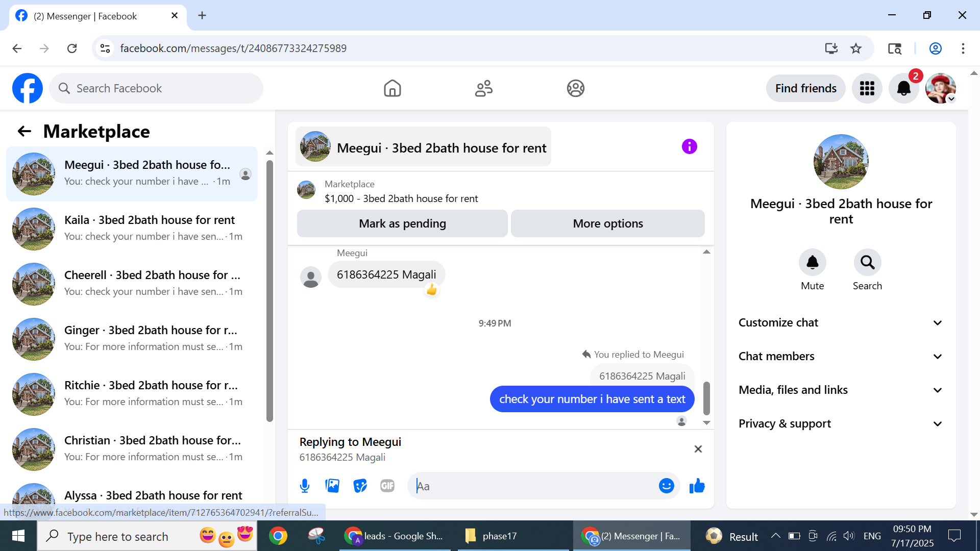Open Windows Start menu
The image size is (980, 551).
point(18,536)
